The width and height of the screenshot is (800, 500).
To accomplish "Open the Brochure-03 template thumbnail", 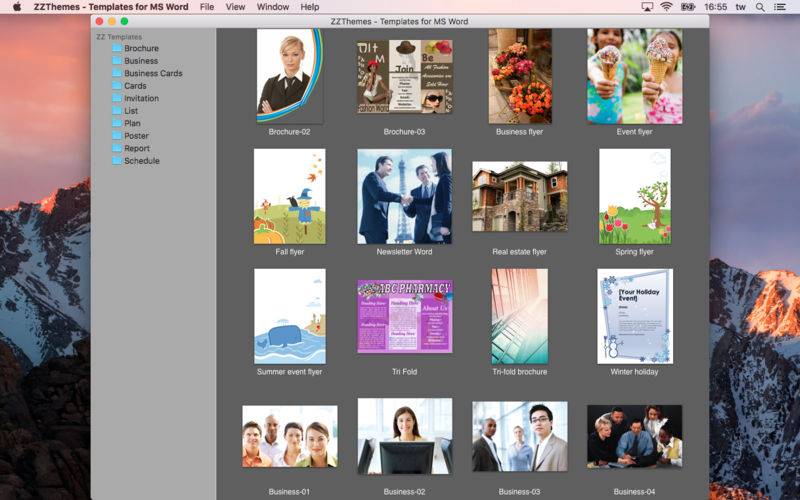I will pos(405,77).
